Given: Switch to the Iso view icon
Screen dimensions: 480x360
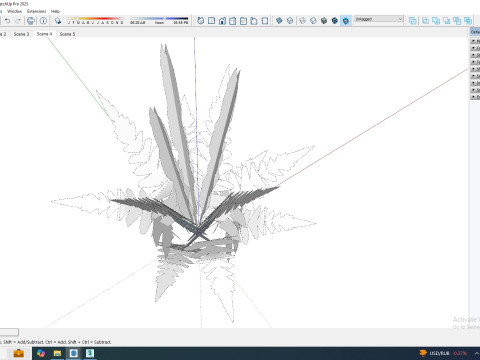Looking at the screenshot, I should tap(201, 21).
